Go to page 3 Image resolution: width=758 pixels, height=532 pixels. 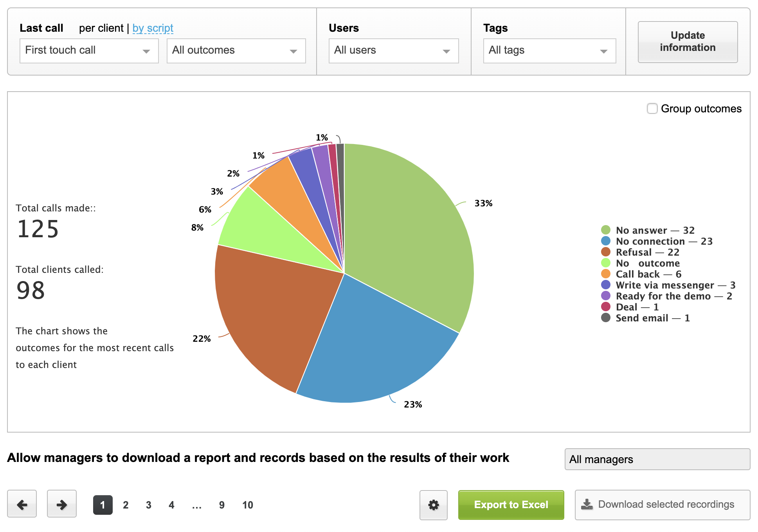point(148,505)
